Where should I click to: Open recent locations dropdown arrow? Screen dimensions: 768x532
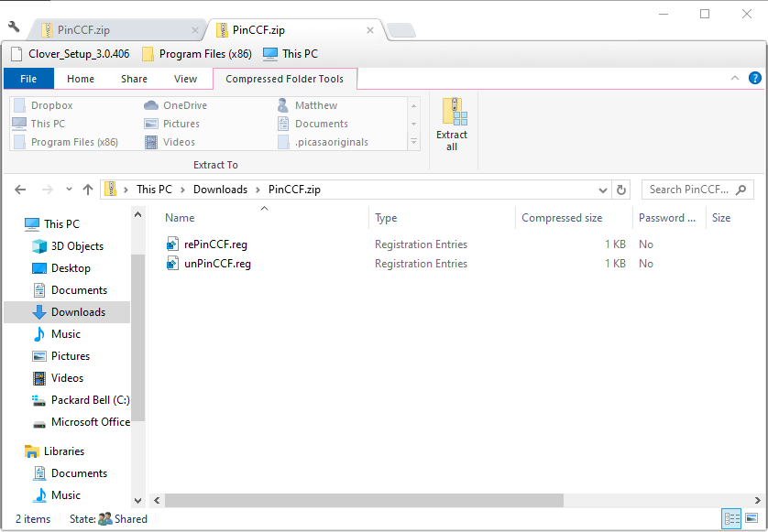[69, 190]
